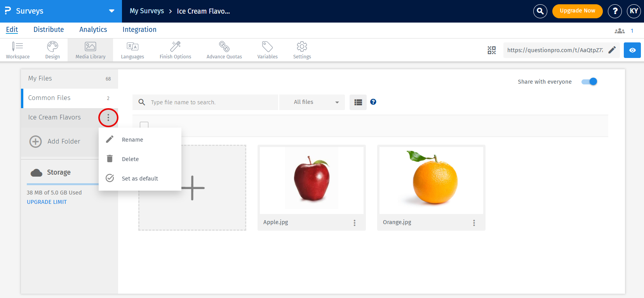Select the Ice Cream Flavors folder

pyautogui.click(x=54, y=117)
